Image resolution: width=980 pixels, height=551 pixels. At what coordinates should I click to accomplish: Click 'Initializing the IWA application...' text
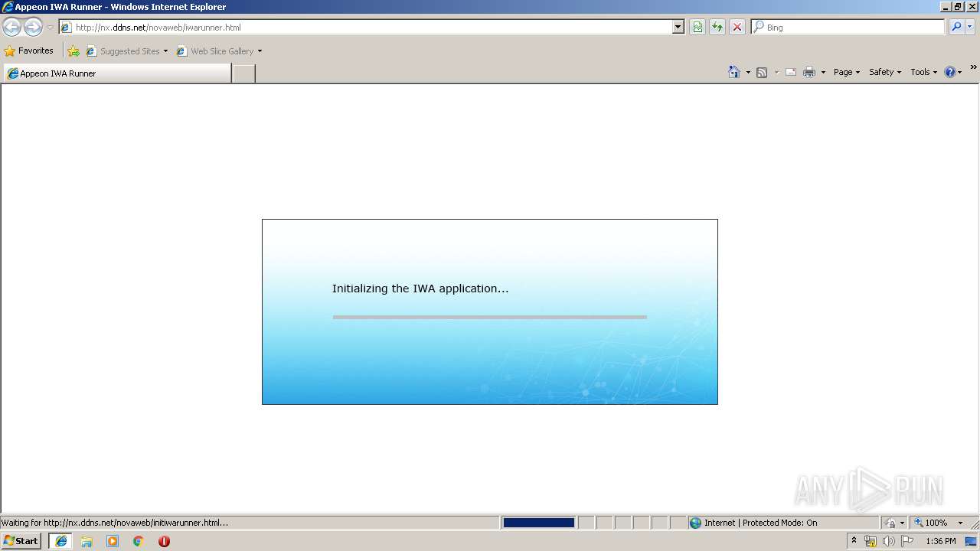[420, 289]
